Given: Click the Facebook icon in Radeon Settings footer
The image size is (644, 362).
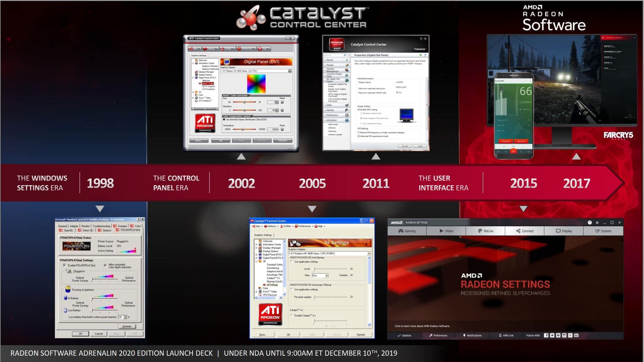Looking at the screenshot, I should tap(546, 335).
